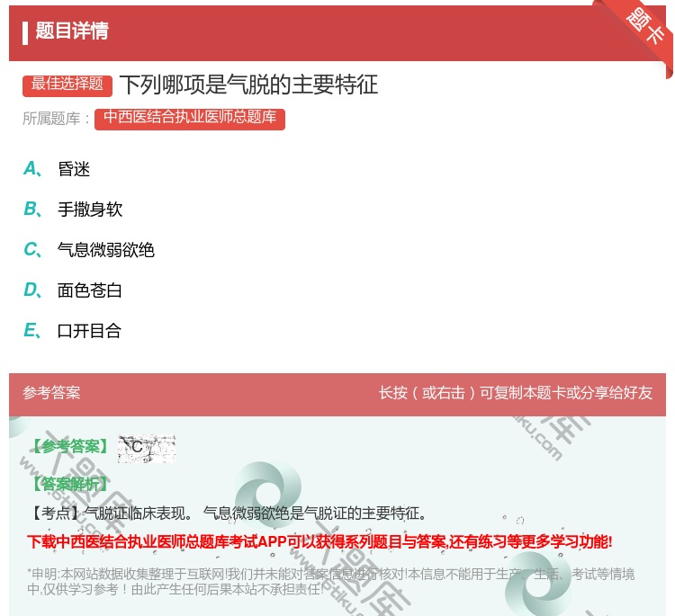This screenshot has width=675, height=616.
Task: Click the 题目详情 header title
Action: pos(72,31)
